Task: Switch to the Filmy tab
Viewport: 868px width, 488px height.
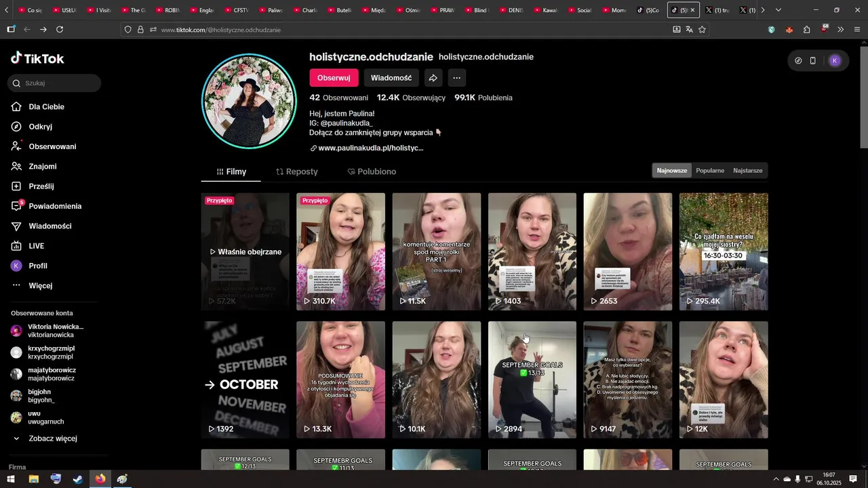Action: pyautogui.click(x=231, y=171)
